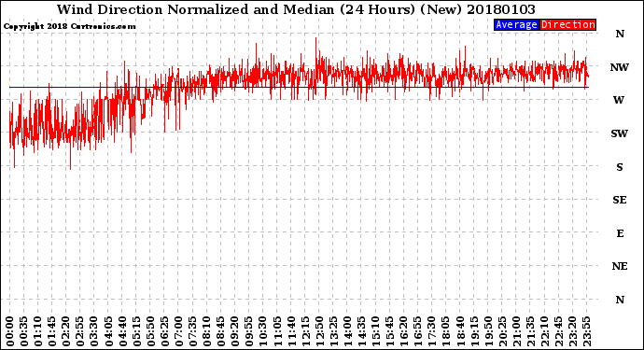Click the '02:55' time axis label
The height and width of the screenshot is (350, 644).
click(80, 331)
